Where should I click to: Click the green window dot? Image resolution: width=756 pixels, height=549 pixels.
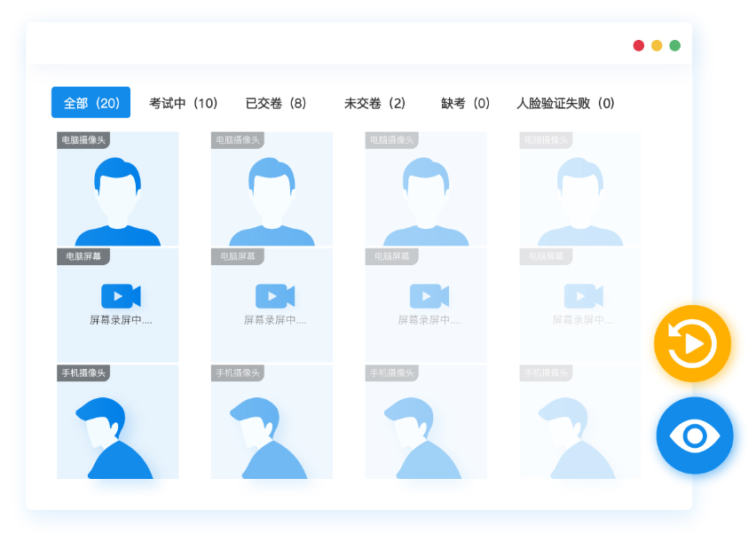point(675,45)
